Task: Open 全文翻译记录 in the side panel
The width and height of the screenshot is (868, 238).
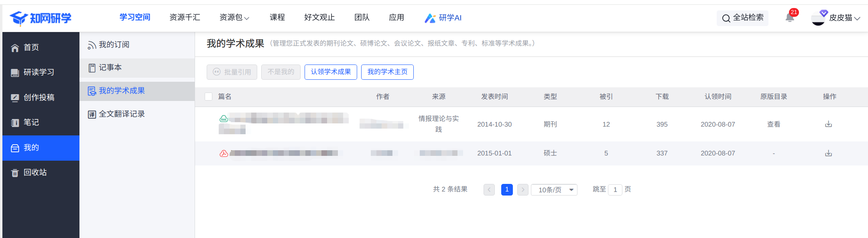Action: pyautogui.click(x=122, y=114)
